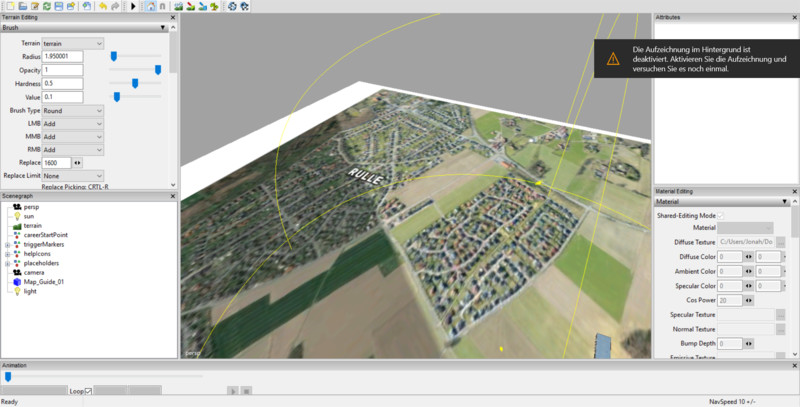
Task: Undo the last action with yellow arrow
Action: [x=103, y=6]
